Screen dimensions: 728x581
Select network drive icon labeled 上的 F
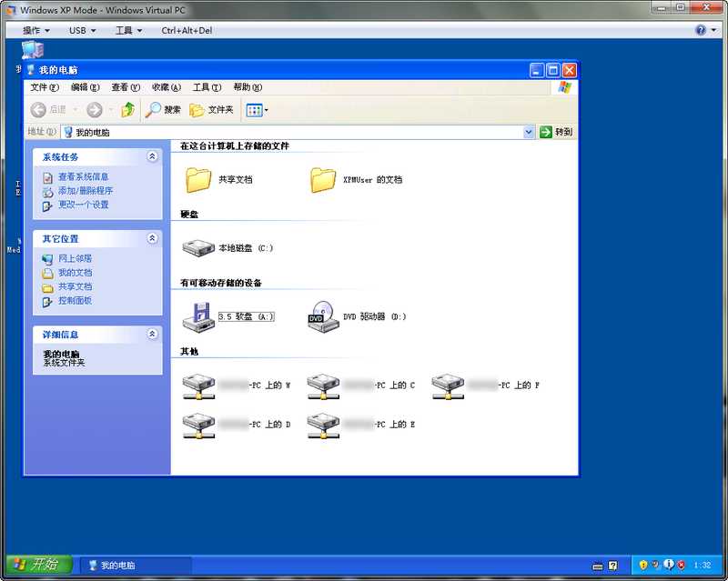(448, 386)
